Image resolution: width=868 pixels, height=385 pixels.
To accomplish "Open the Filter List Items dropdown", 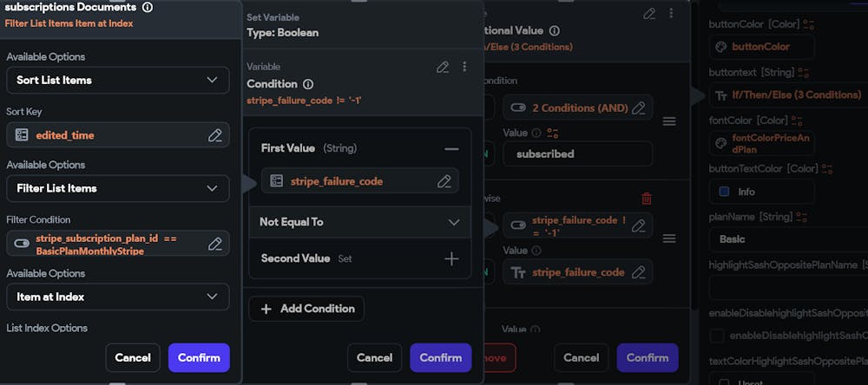I will 118,189.
